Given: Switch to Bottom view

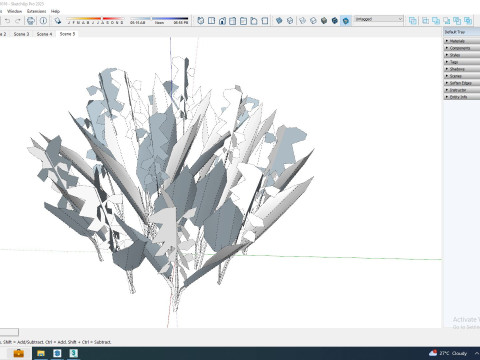Looking at the screenshot, I should (x=265, y=21).
